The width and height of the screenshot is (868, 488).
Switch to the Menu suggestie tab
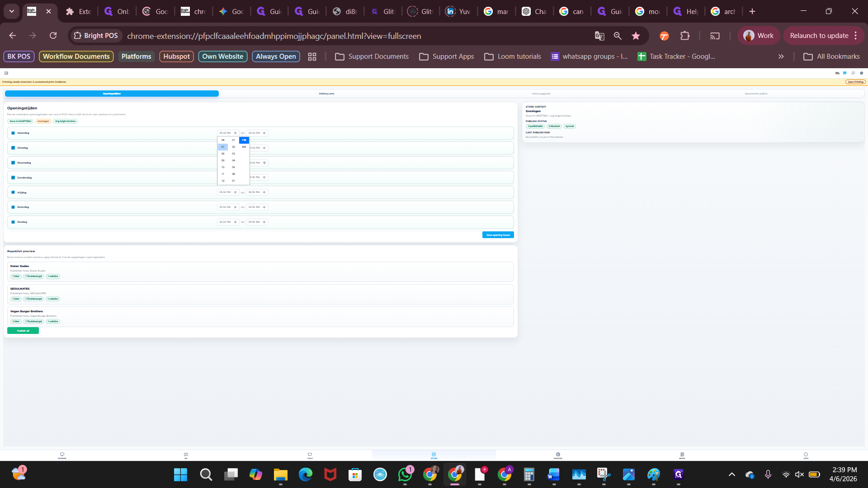tap(541, 94)
